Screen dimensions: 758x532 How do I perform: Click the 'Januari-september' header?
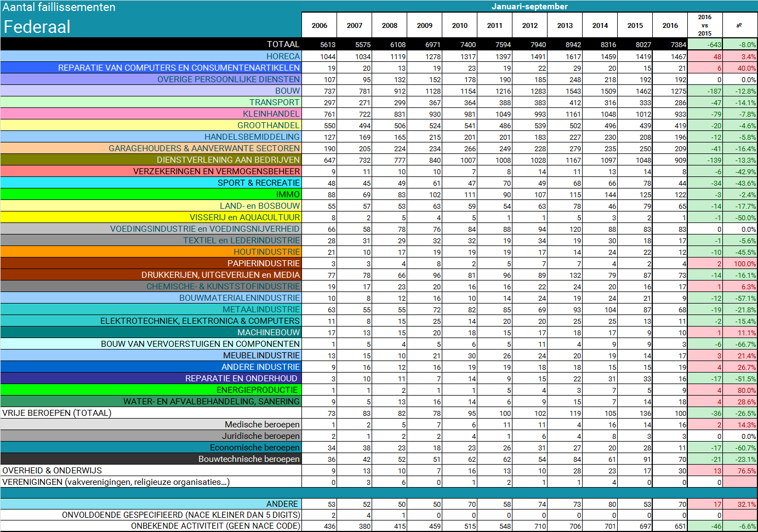pos(529,7)
